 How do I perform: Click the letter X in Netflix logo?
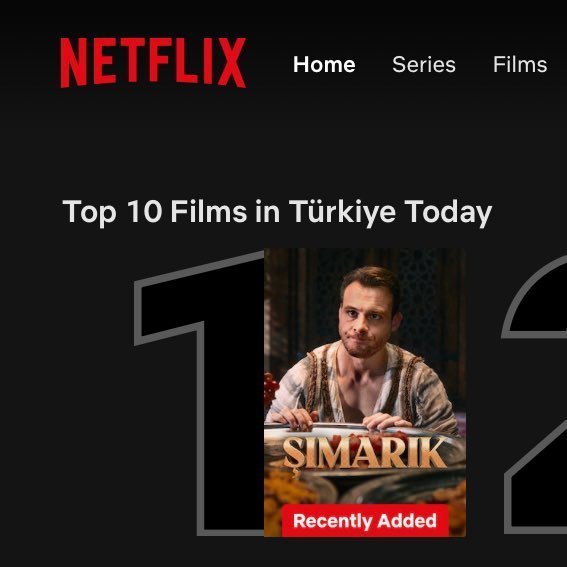coord(232,63)
